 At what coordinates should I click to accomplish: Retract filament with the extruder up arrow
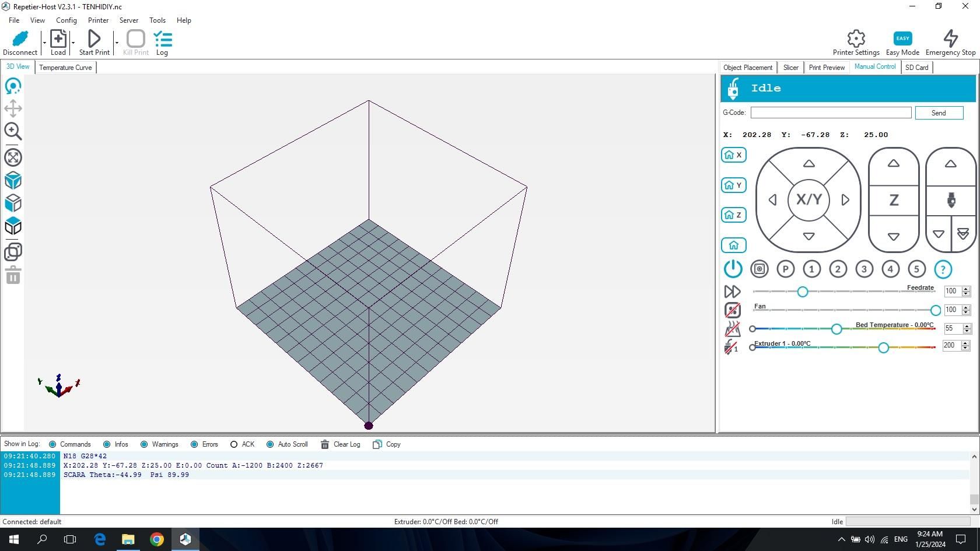(x=951, y=164)
